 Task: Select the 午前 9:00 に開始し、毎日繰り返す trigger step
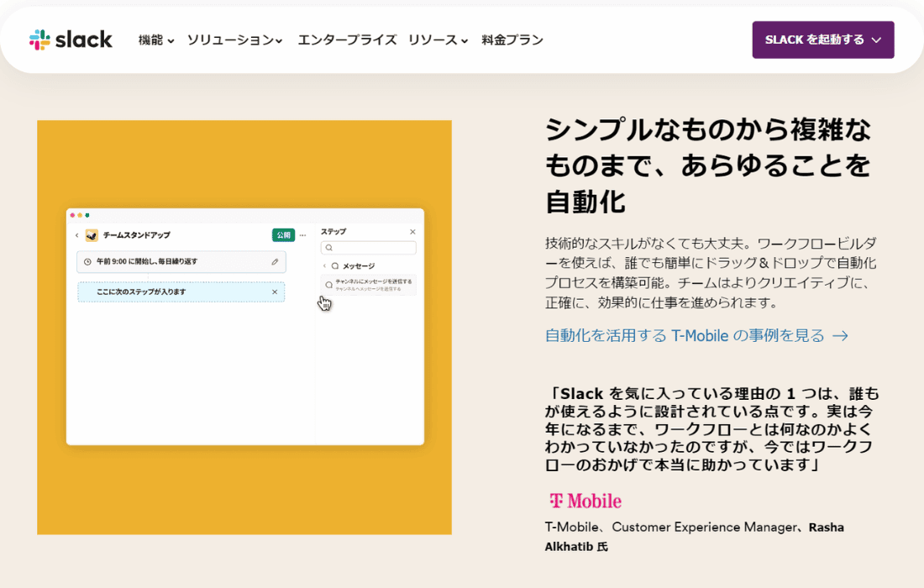point(181,261)
